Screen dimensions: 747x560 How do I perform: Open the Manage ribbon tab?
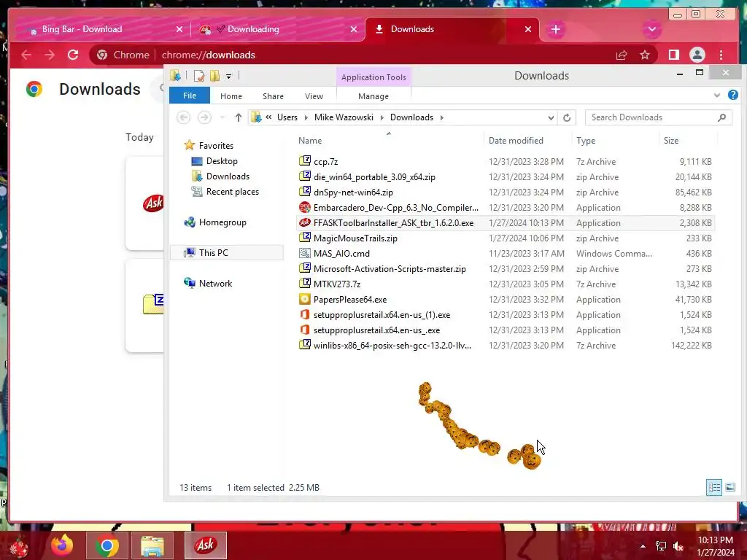[373, 96]
